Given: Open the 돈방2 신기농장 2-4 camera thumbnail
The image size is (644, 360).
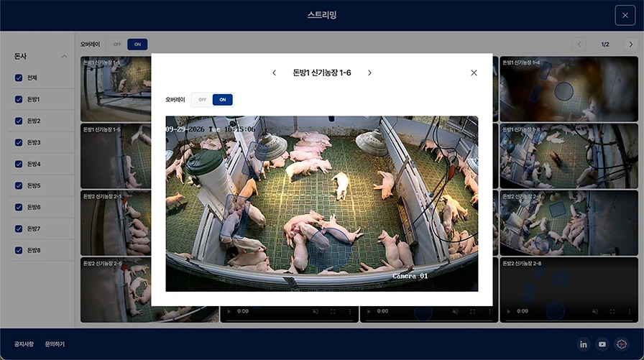Looking at the screenshot, I should [x=569, y=223].
